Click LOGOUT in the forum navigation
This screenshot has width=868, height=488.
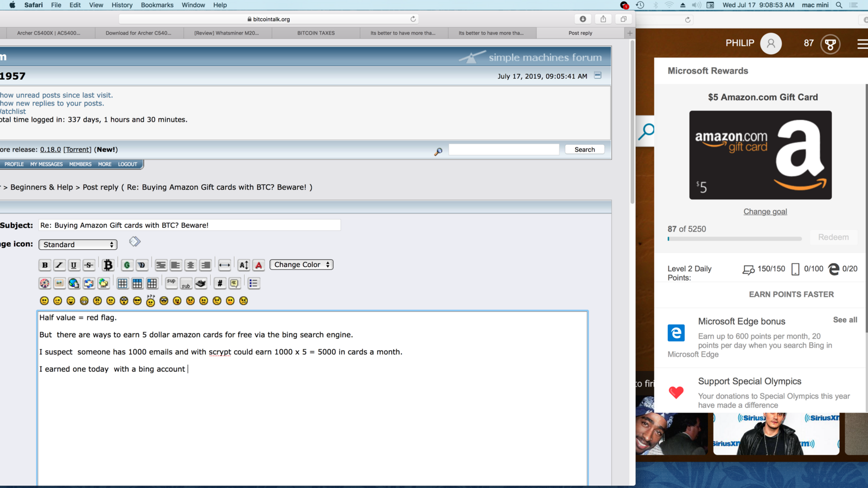point(127,164)
